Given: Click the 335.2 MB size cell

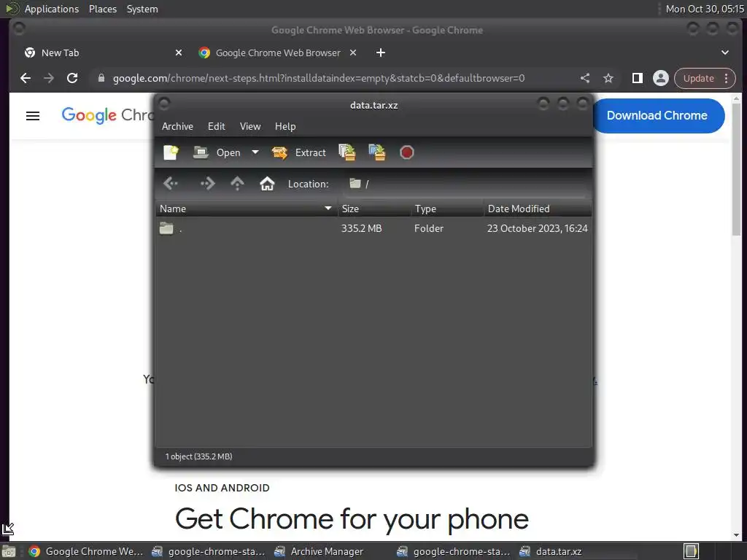Looking at the screenshot, I should tap(362, 228).
